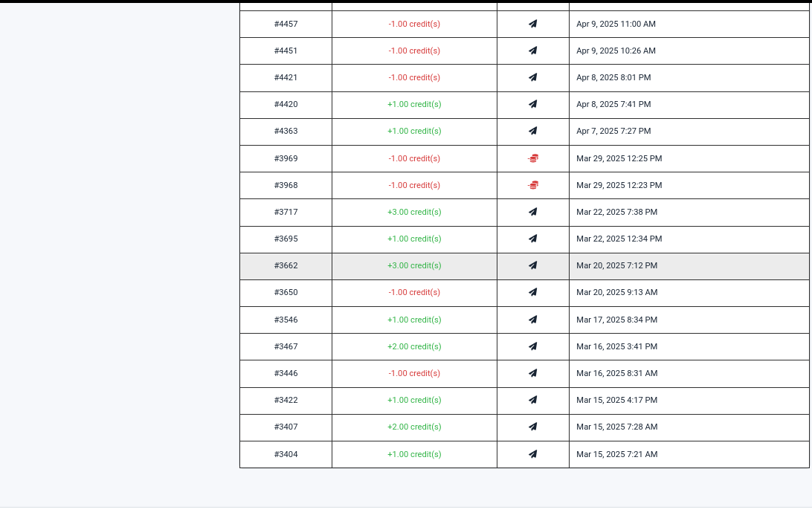Click the paper plane icon in row #3546
The image size is (812, 521).
pos(533,320)
